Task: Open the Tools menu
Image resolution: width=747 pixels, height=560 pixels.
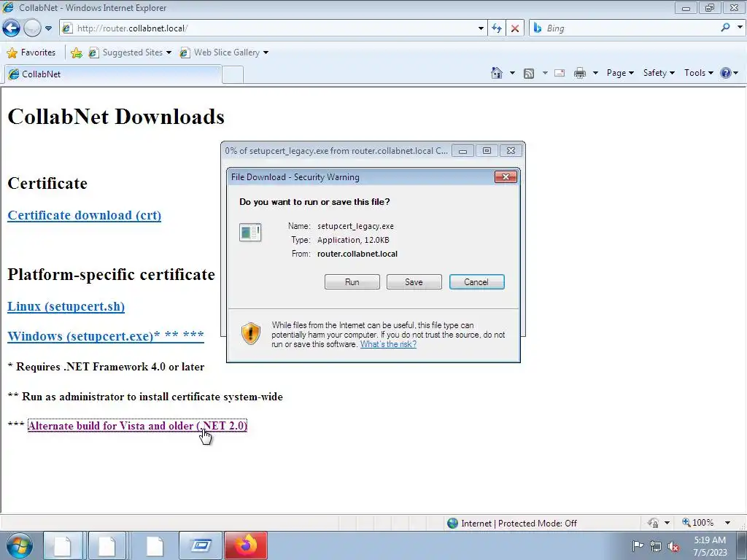Action: coord(698,73)
